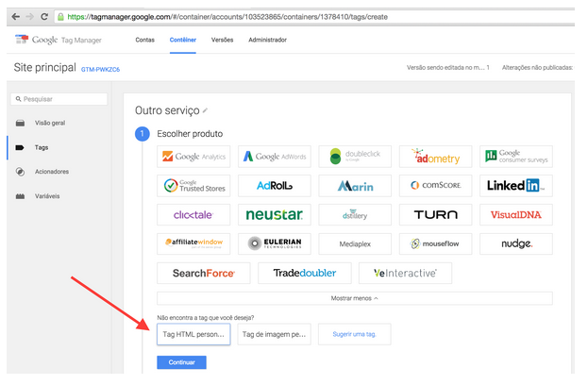Click the Pesquisar search field
This screenshot has height=385, width=588.
pos(59,99)
